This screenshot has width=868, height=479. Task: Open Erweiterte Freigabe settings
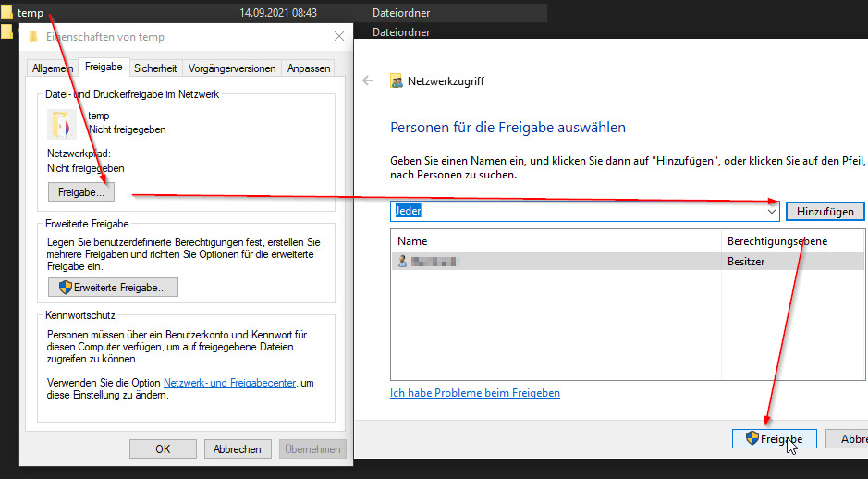[112, 288]
